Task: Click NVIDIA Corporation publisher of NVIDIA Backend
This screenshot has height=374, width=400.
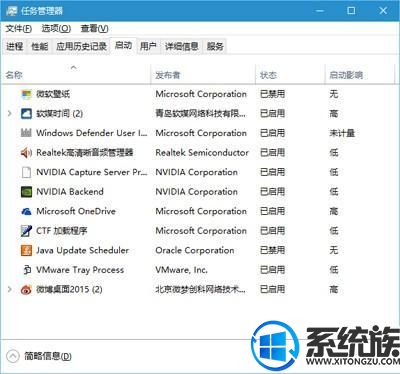Action: pyautogui.click(x=197, y=192)
